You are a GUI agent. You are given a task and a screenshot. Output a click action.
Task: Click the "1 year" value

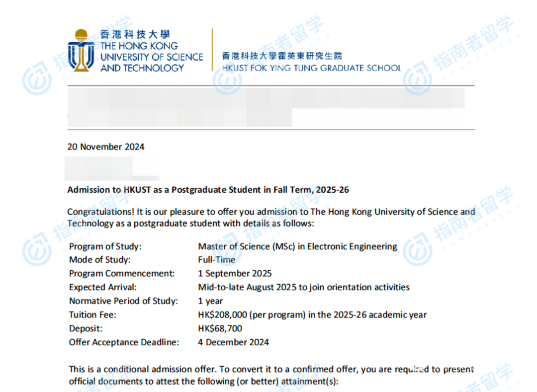(210, 302)
